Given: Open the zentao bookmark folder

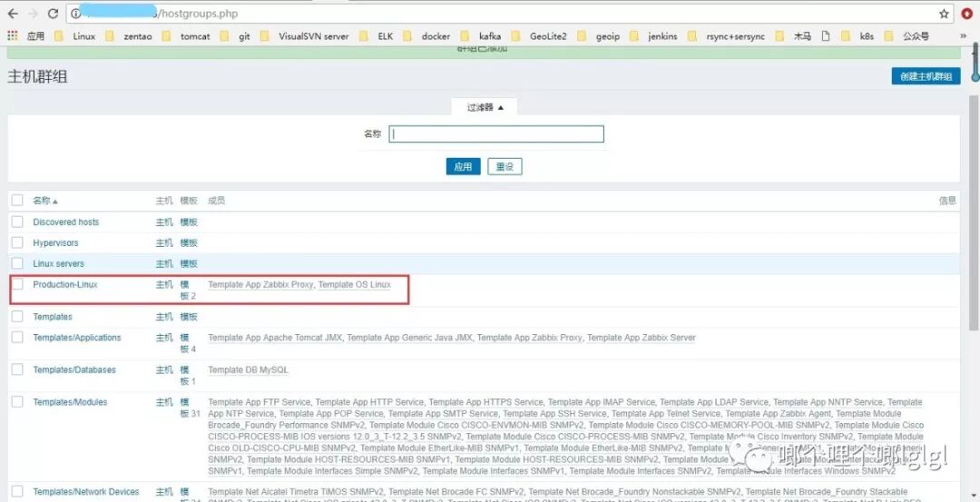Looking at the screenshot, I should (129, 36).
